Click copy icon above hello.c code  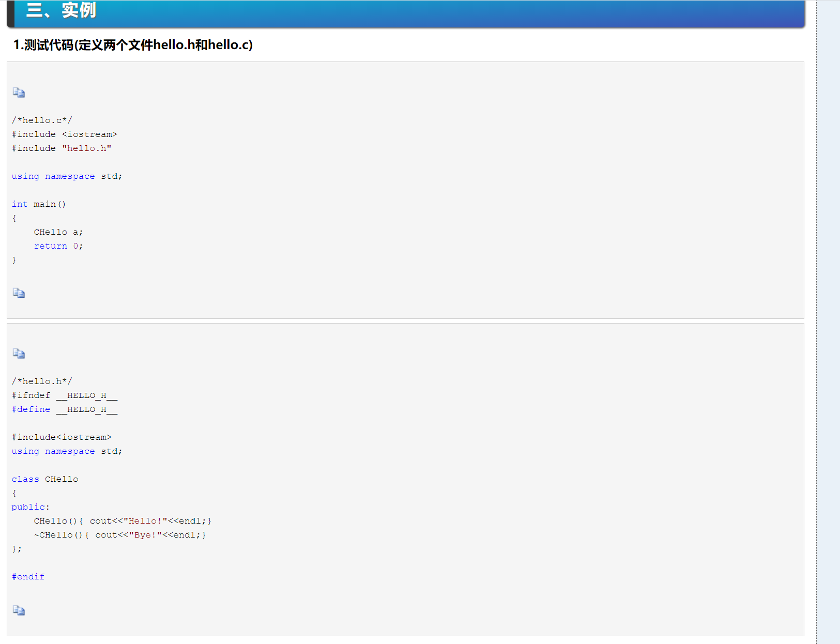[x=19, y=93]
